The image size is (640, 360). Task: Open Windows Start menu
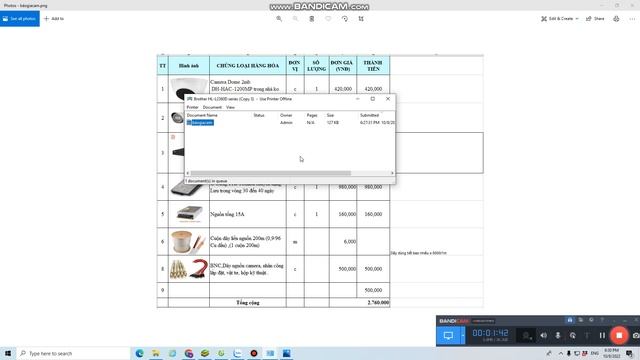click(8, 353)
